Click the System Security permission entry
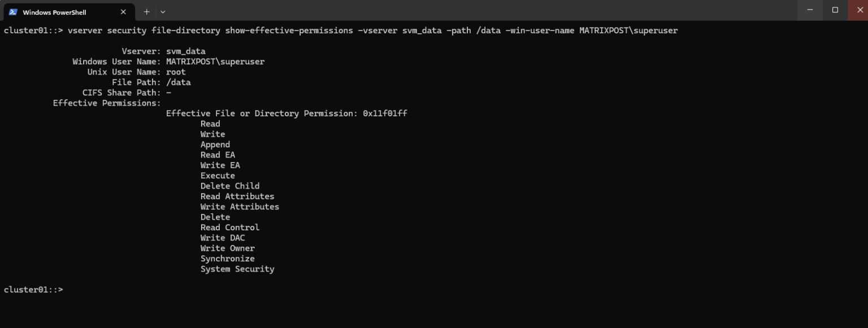Viewport: 868px width, 328px height. pyautogui.click(x=237, y=269)
